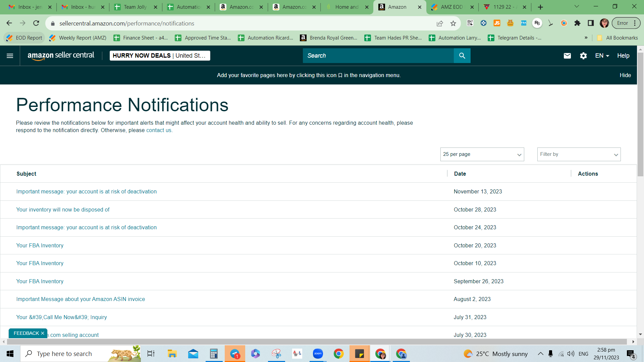Open the October 20 FBA Inventory notification
Viewport: 644px width, 362px height.
click(x=40, y=246)
